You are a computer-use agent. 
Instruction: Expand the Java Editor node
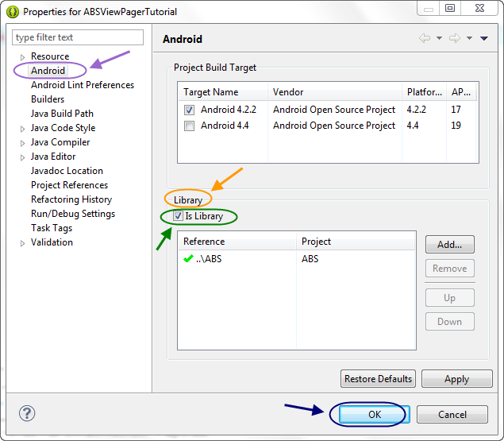(x=22, y=157)
